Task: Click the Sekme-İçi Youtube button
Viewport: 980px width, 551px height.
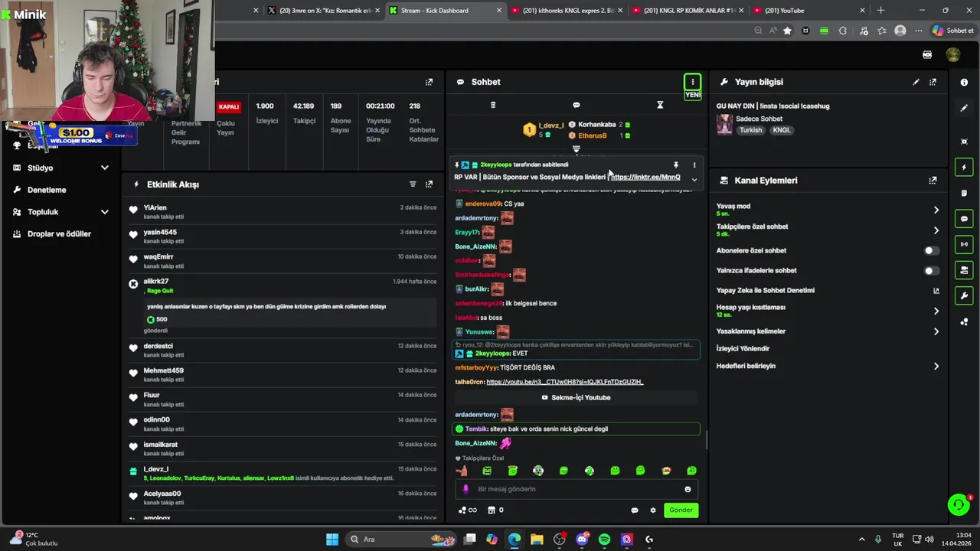Action: [577, 398]
